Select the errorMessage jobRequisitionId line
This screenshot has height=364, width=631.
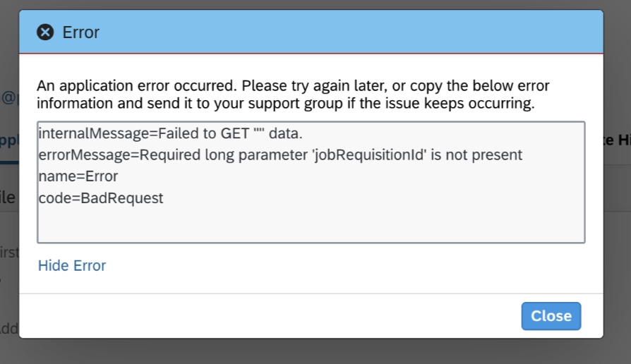280,155
